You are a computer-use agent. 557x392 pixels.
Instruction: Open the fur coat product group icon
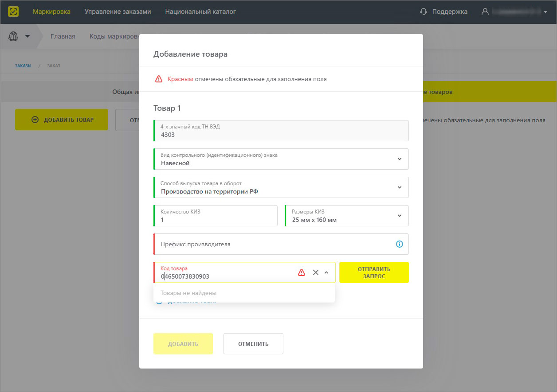[x=13, y=36]
